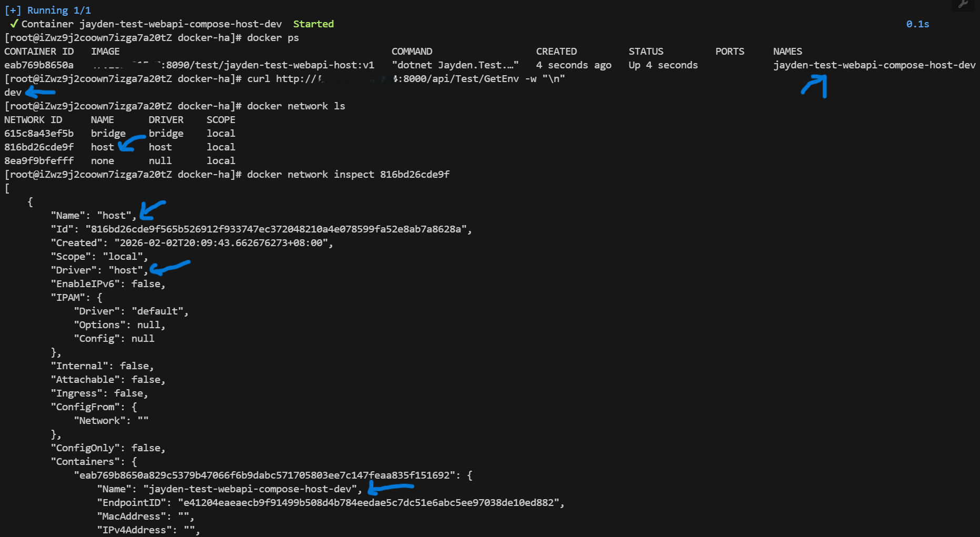Viewport: 980px width, 537px height.
Task: Click the 'docker ps' command text
Action: pyautogui.click(x=273, y=38)
